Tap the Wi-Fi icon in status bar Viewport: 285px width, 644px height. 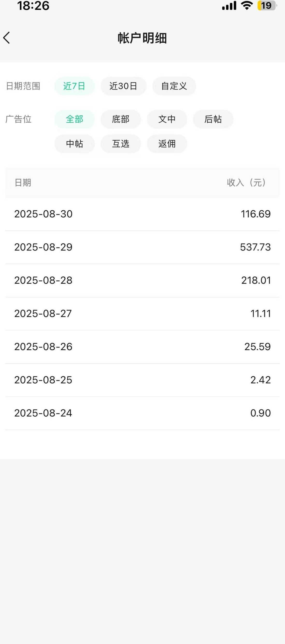(247, 6)
